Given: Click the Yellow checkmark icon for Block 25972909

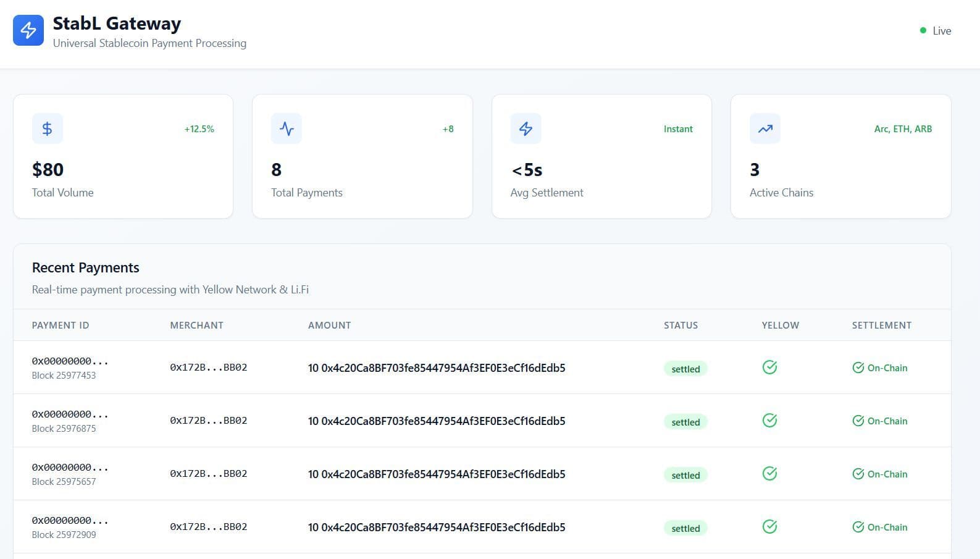Looking at the screenshot, I should (x=769, y=527).
